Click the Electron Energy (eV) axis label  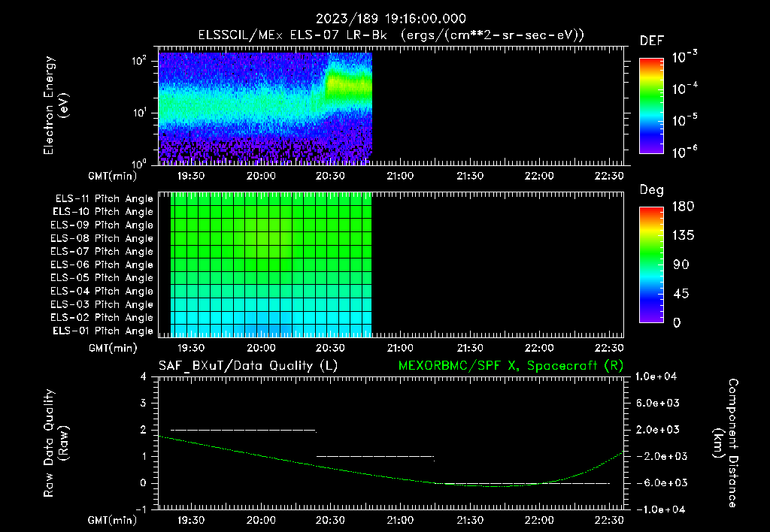point(56,105)
